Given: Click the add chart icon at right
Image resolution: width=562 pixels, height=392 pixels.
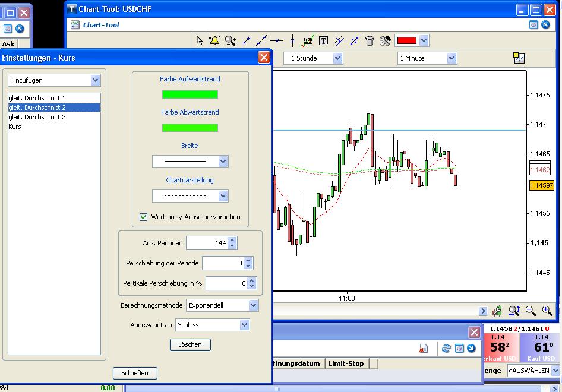Looking at the screenshot, I should [x=519, y=58].
